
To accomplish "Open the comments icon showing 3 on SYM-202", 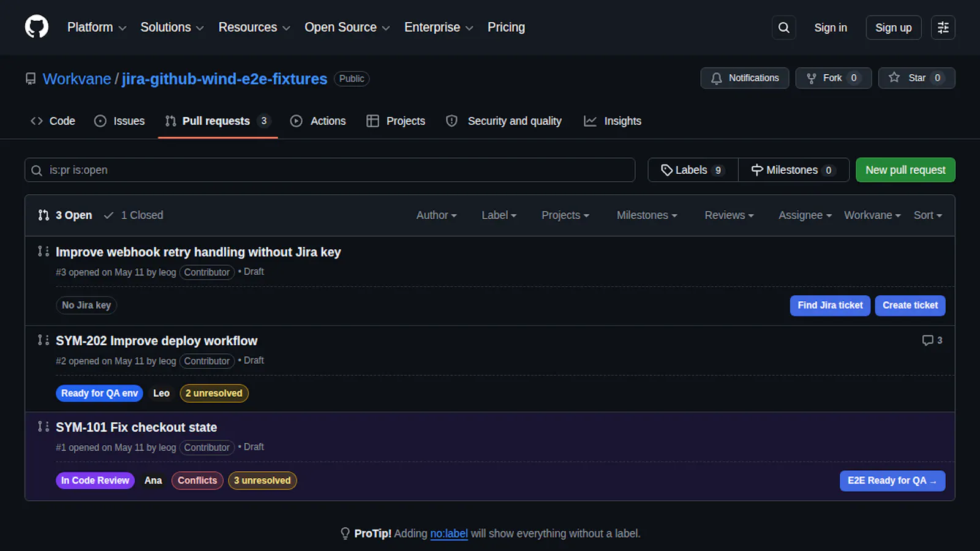I will tap(932, 340).
